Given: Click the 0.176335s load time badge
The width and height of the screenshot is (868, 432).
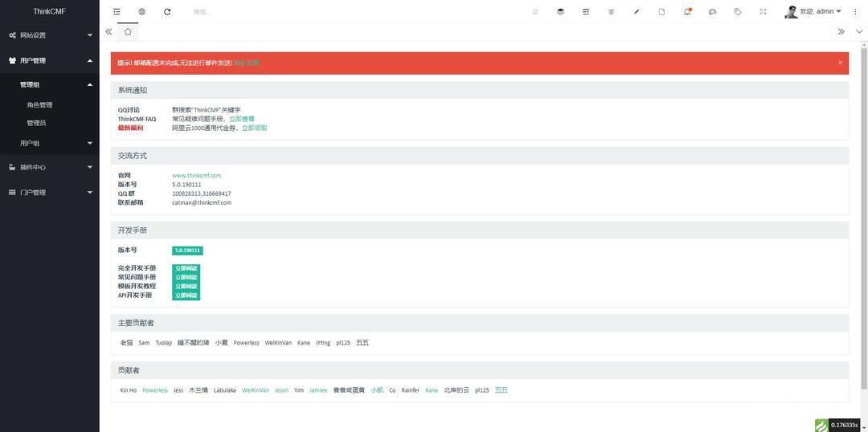Looking at the screenshot, I should (x=844, y=425).
